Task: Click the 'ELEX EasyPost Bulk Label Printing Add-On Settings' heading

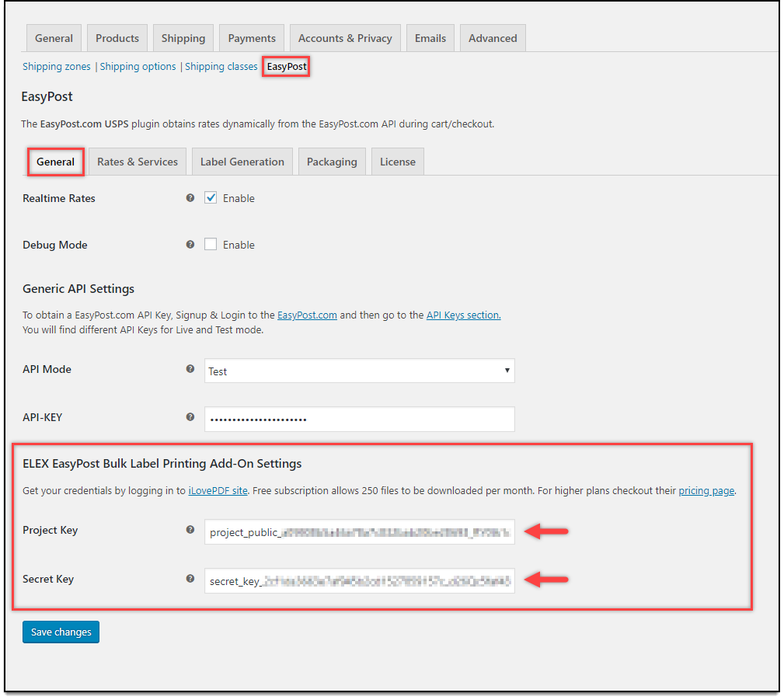Action: (162, 464)
